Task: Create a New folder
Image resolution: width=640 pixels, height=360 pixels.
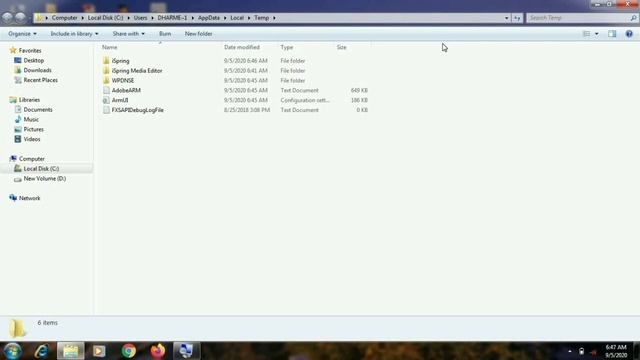Action: (x=198, y=34)
